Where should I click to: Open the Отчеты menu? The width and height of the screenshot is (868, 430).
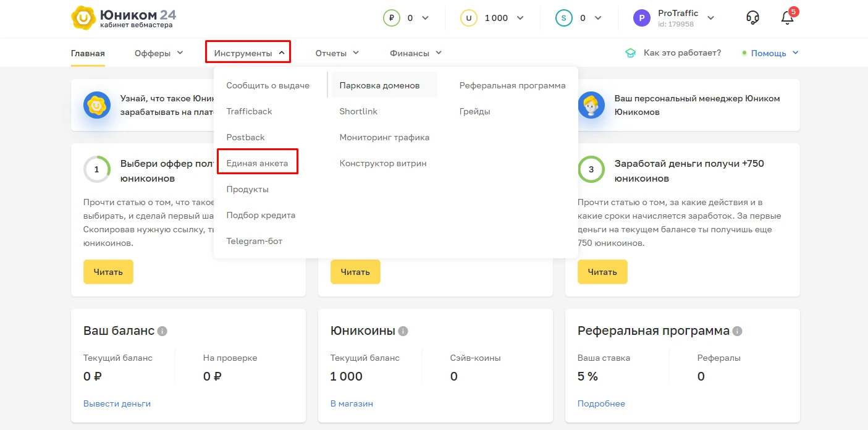(331, 53)
